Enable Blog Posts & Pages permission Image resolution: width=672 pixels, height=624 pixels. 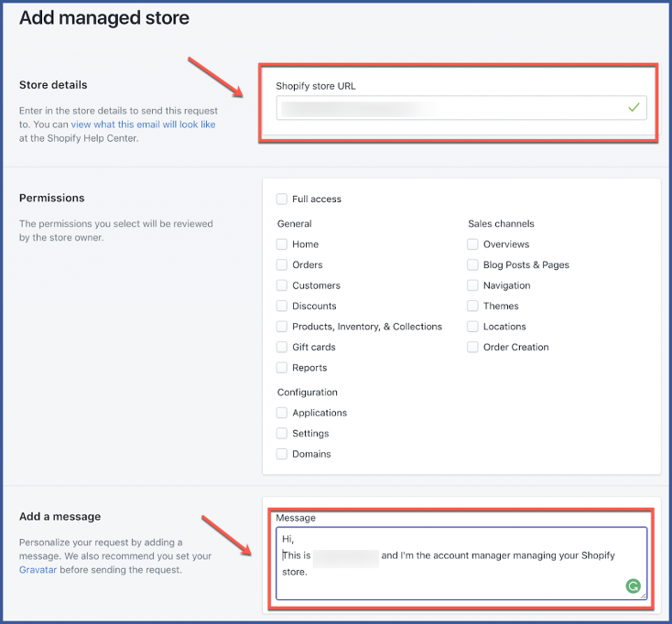click(472, 264)
